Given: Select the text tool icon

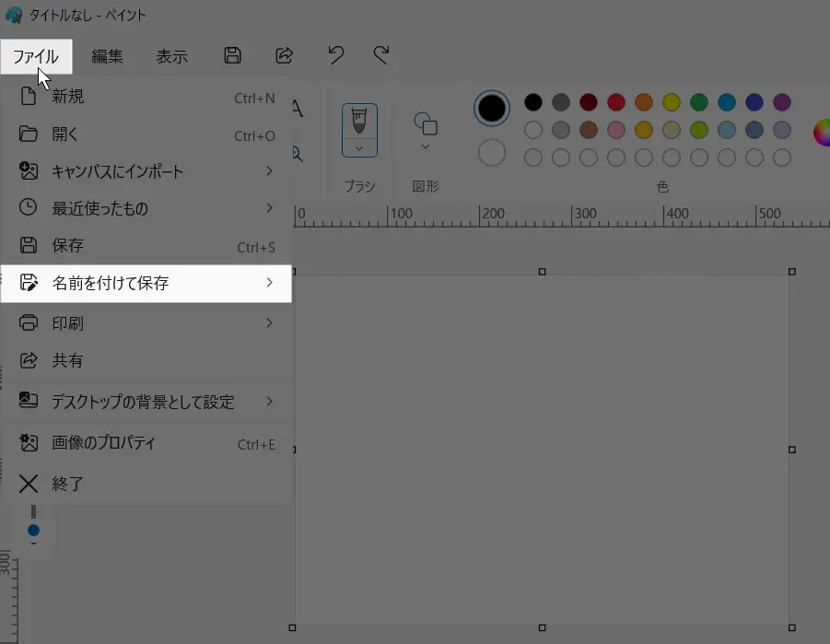Looking at the screenshot, I should [298, 109].
